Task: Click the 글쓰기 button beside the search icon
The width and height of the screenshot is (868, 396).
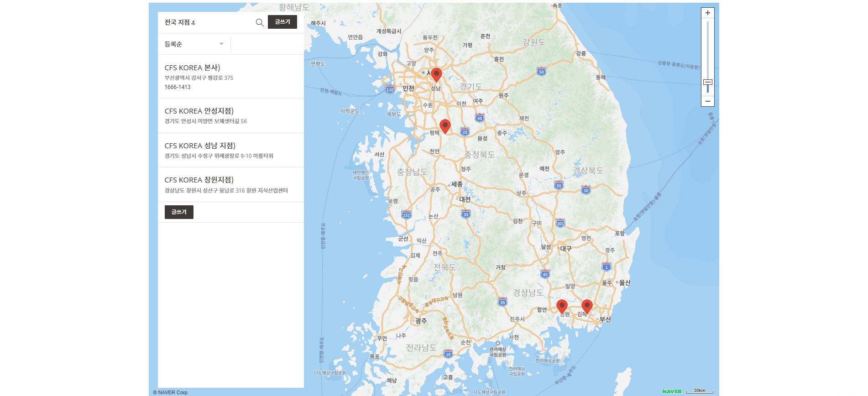Action: pos(282,22)
